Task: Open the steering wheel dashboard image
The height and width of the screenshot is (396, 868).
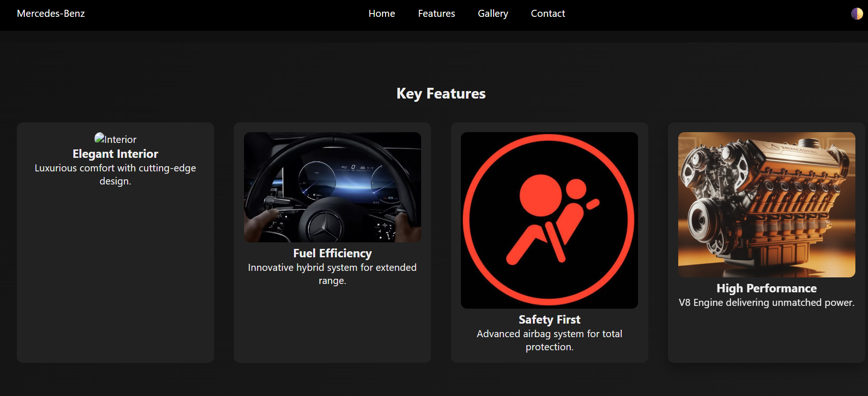Action: [332, 187]
